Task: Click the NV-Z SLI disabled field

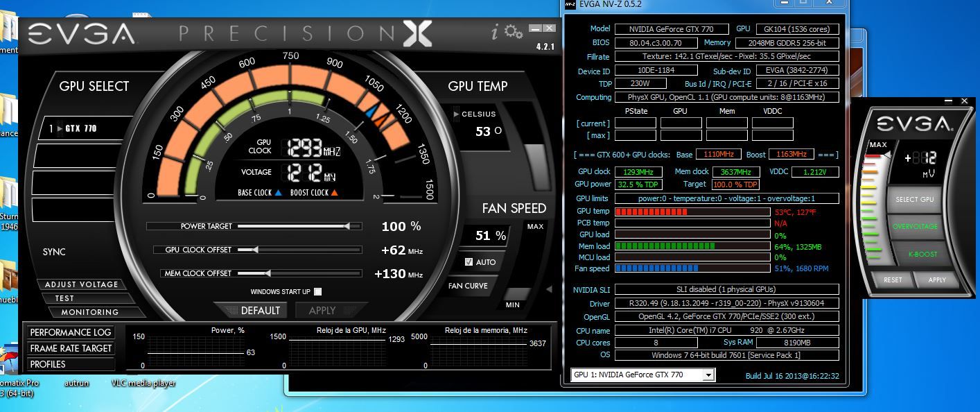Action: click(726, 289)
